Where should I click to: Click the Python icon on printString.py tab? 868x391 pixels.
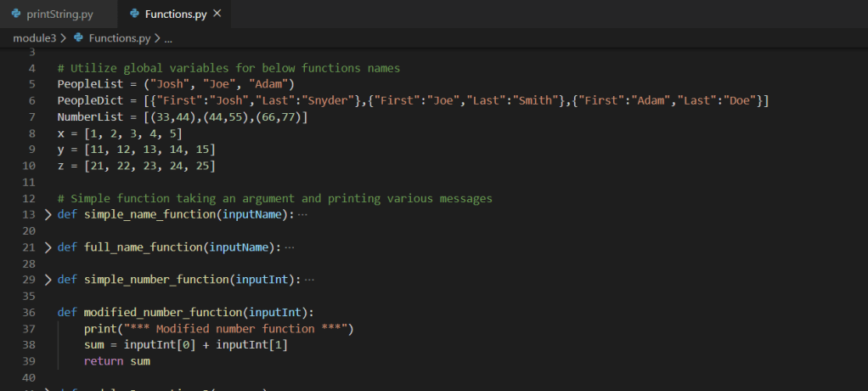coord(15,14)
